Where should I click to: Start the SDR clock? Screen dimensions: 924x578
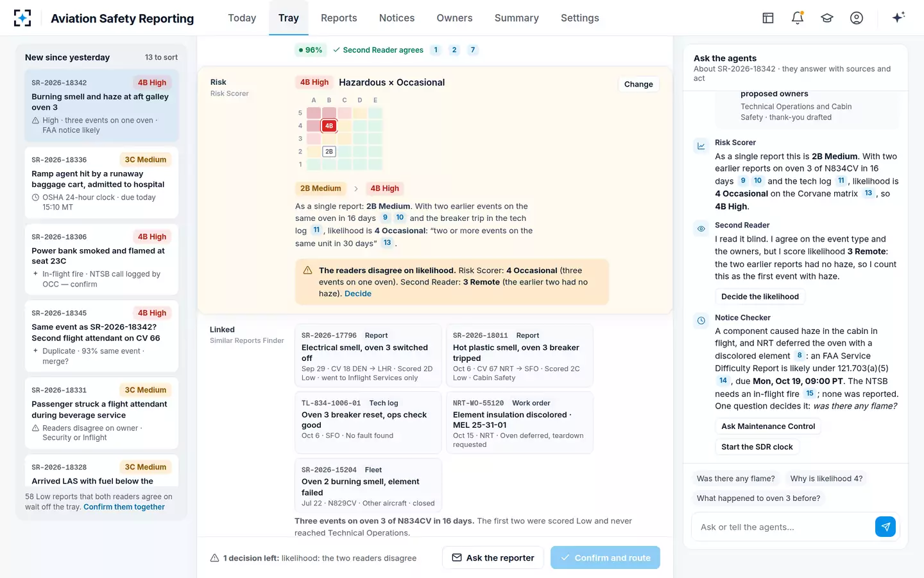757,447
